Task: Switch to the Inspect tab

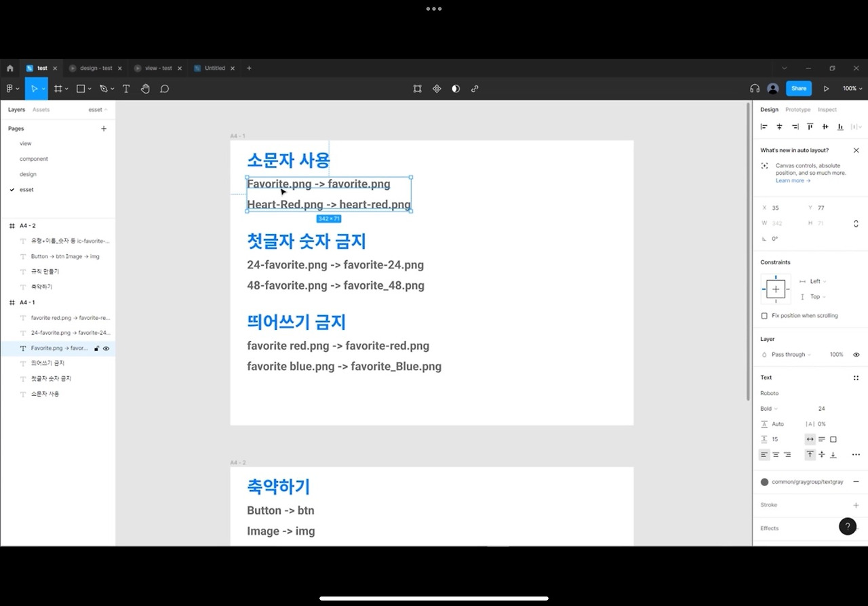Action: click(x=827, y=110)
